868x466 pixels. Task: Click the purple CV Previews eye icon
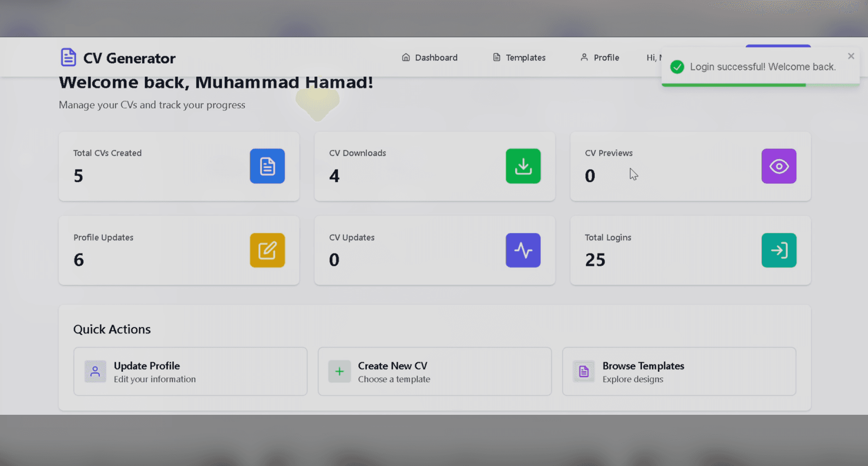click(779, 166)
